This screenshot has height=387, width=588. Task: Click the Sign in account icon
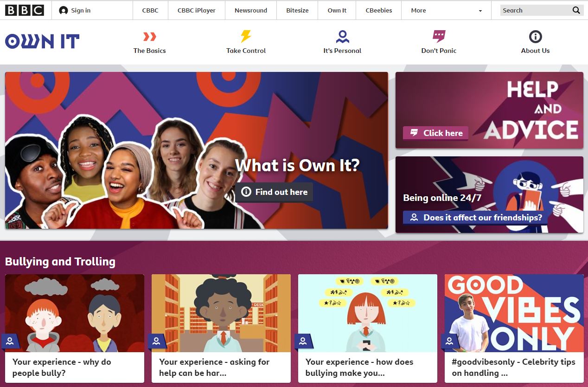(64, 10)
